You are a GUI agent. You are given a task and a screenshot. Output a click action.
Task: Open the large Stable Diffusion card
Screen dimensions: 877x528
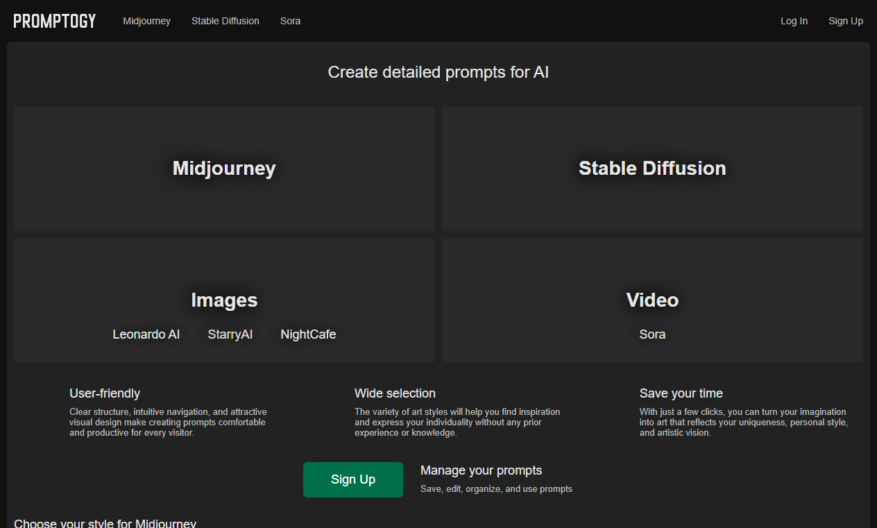(652, 168)
